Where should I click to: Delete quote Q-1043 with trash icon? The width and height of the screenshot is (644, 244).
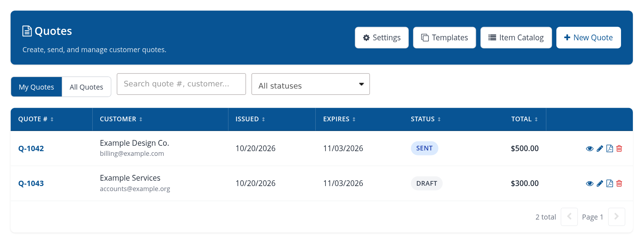(x=619, y=183)
